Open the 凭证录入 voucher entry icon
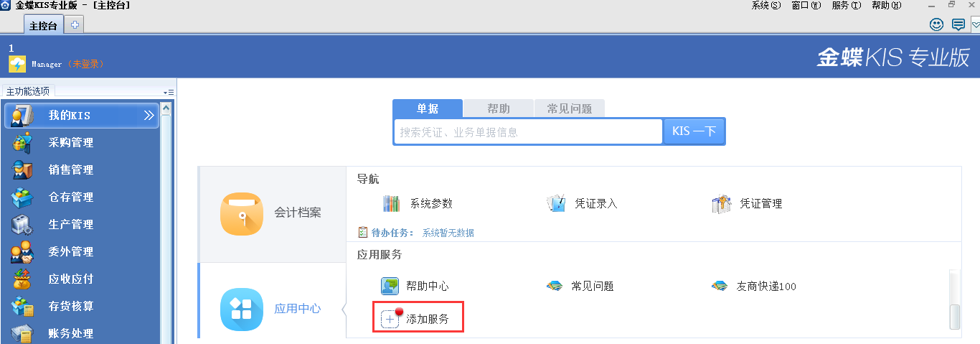Image resolution: width=980 pixels, height=344 pixels. (556, 204)
